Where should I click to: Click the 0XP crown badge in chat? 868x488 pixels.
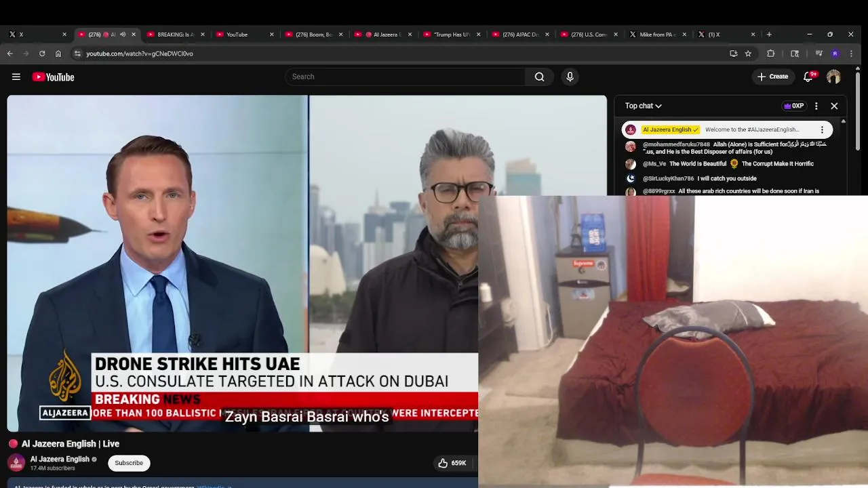click(793, 106)
